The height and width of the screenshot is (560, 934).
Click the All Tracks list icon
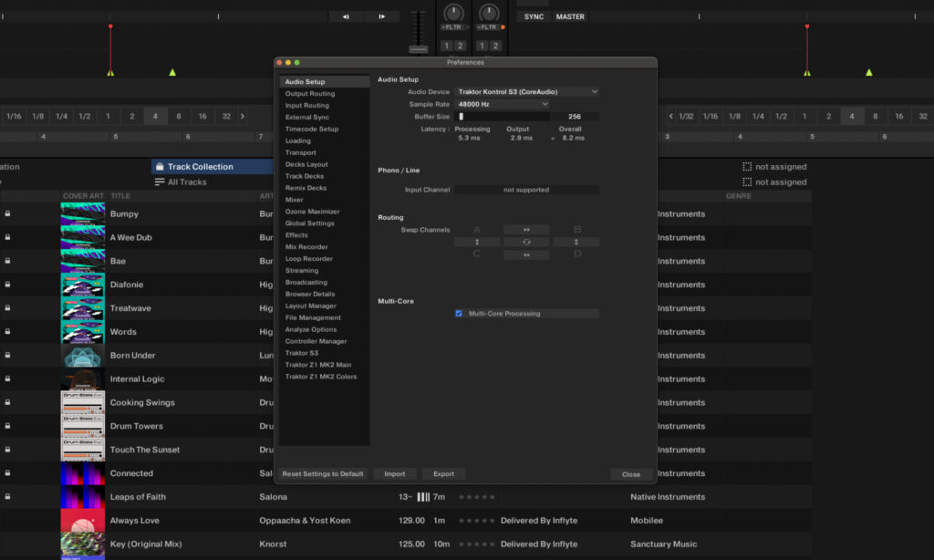click(x=160, y=182)
